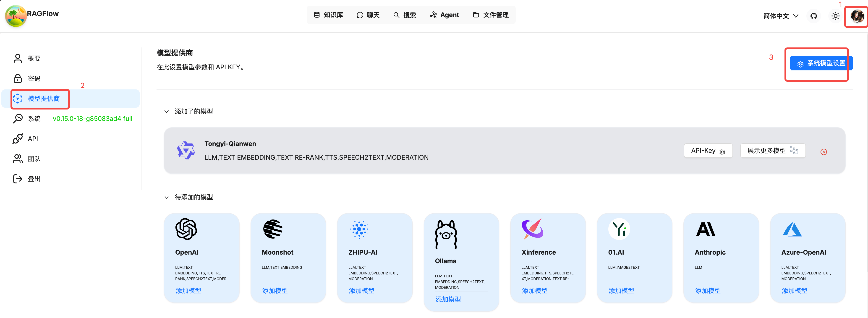Select 团队 in the sidebar

tap(34, 159)
